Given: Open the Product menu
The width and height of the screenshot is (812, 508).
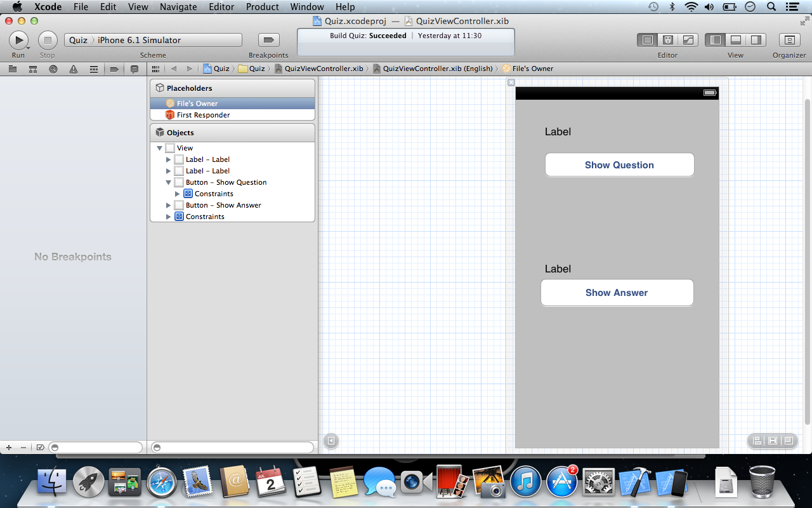Looking at the screenshot, I should coord(263,7).
